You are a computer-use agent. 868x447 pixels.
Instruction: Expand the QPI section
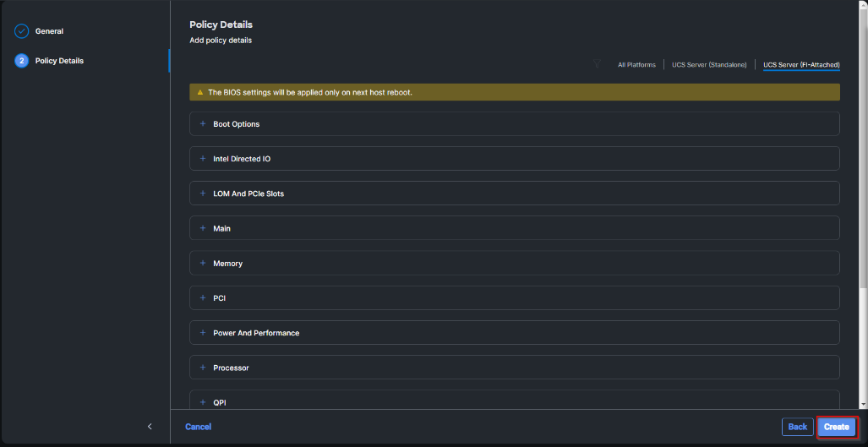(x=220, y=402)
